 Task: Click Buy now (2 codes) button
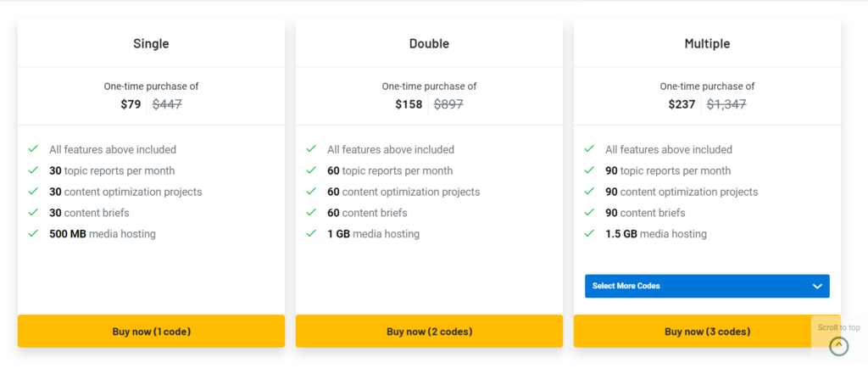pos(429,332)
